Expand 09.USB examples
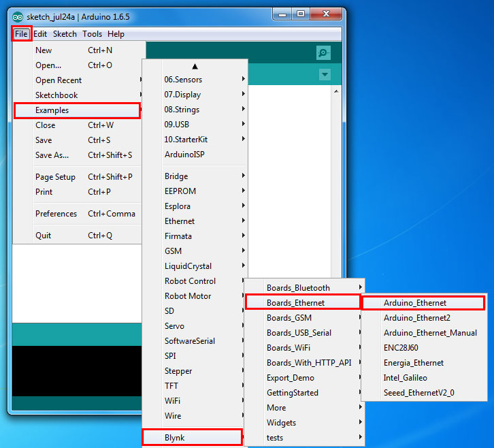Viewport: 494px width, 448px height. (195, 124)
